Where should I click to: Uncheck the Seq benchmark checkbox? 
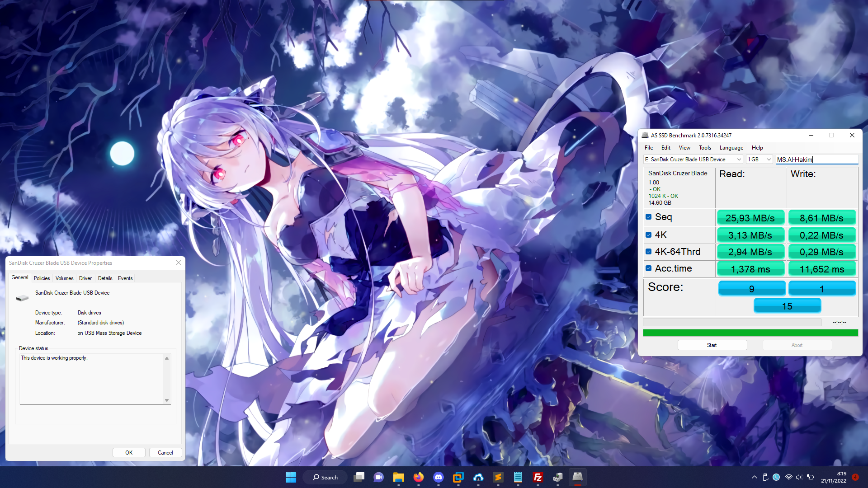point(648,217)
